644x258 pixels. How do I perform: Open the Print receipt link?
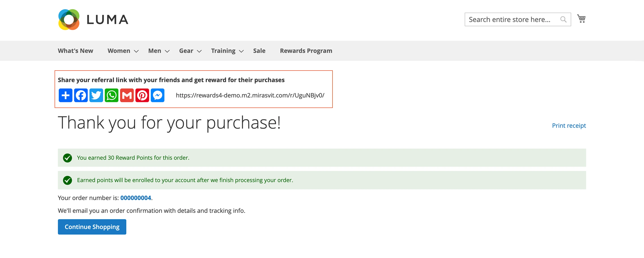pyautogui.click(x=569, y=126)
